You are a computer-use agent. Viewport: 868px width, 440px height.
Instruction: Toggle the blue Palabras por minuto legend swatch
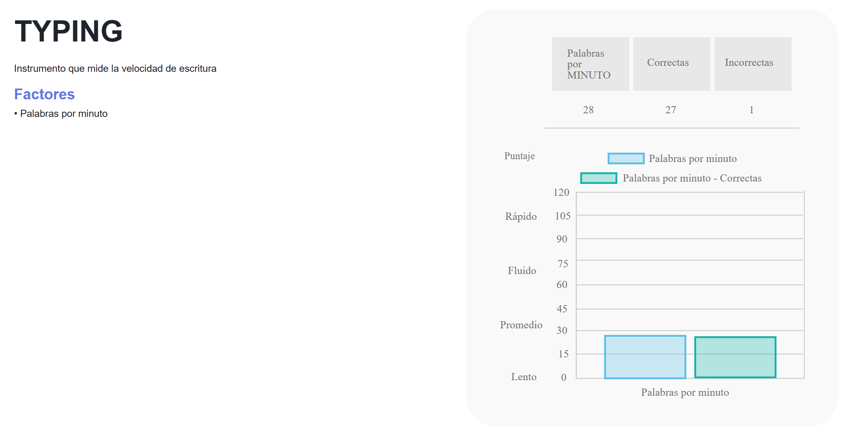click(625, 158)
